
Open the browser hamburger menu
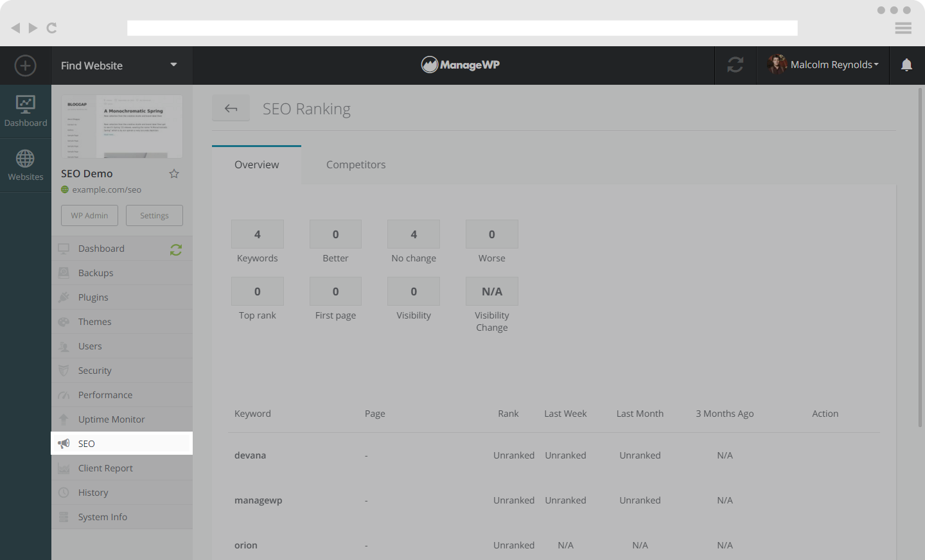point(903,28)
